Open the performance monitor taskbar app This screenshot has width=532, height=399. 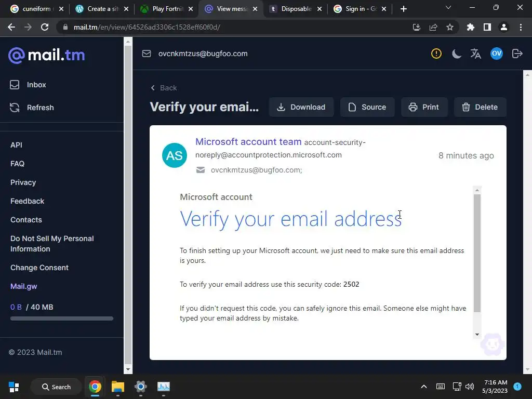(x=164, y=387)
